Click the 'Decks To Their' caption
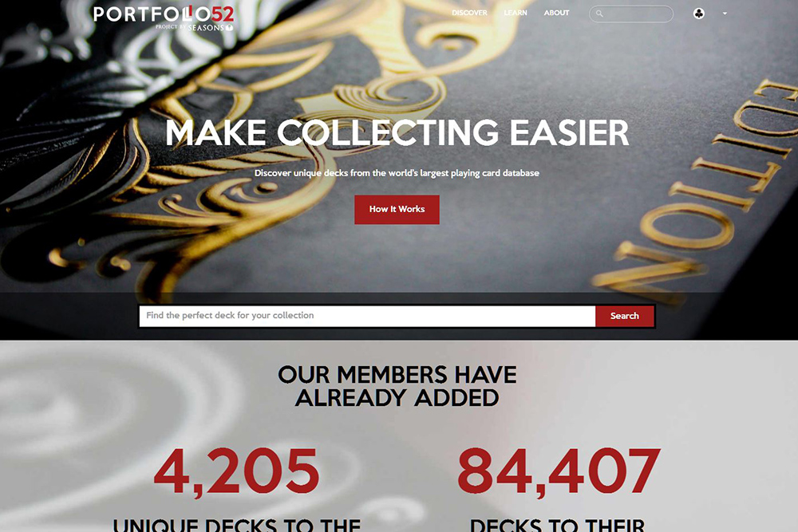The height and width of the screenshot is (532, 798). coord(557,525)
